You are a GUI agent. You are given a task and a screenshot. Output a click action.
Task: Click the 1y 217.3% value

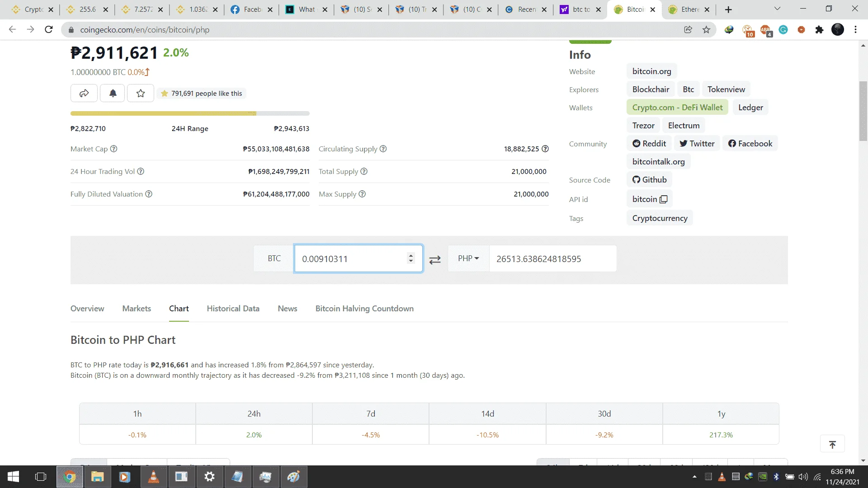click(721, 435)
